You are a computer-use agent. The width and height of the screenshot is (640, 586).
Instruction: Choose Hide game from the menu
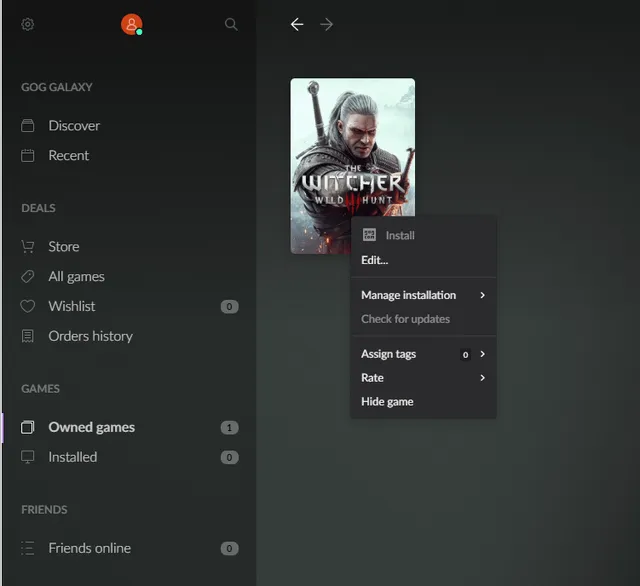(x=424, y=402)
